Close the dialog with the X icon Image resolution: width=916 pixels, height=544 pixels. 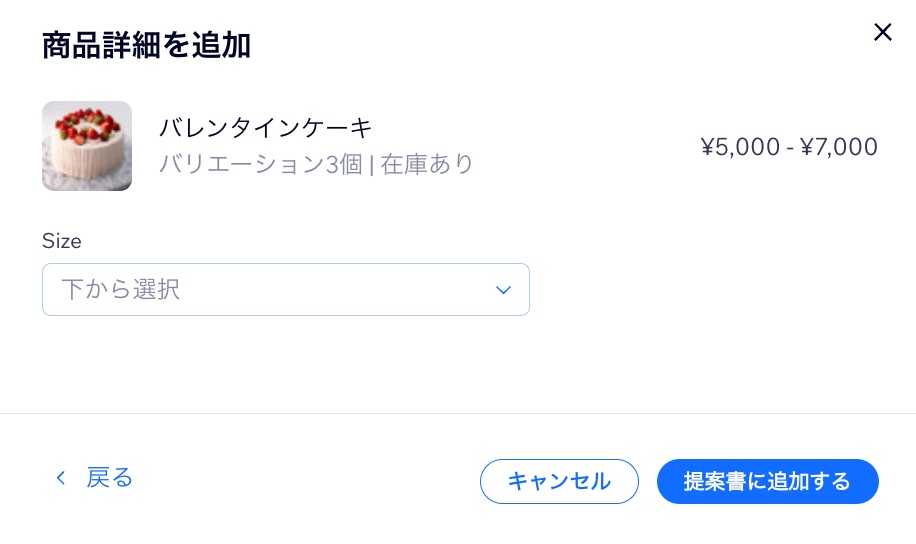click(x=882, y=33)
